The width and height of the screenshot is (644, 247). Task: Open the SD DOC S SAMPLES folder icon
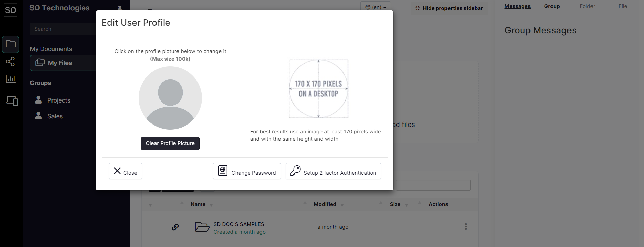click(202, 227)
